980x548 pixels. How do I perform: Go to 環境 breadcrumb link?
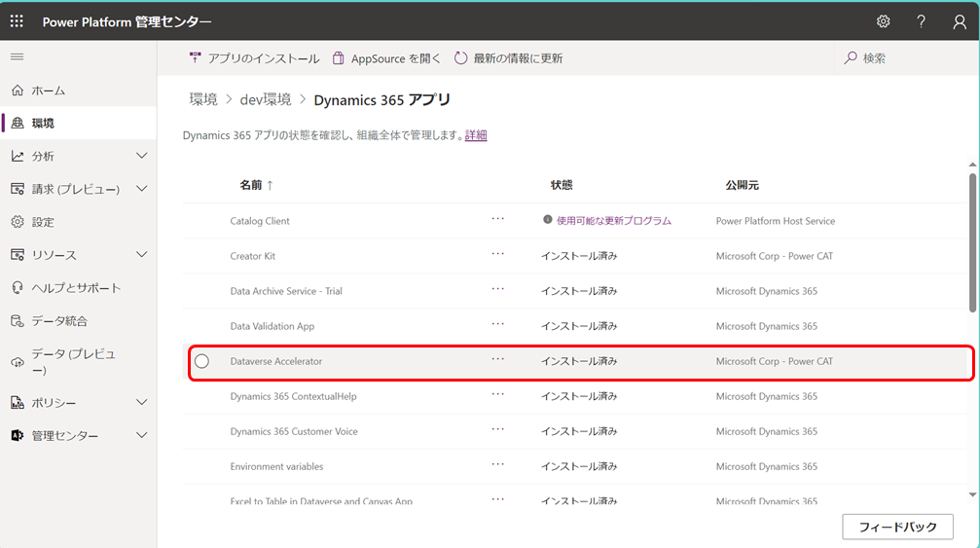(x=203, y=100)
